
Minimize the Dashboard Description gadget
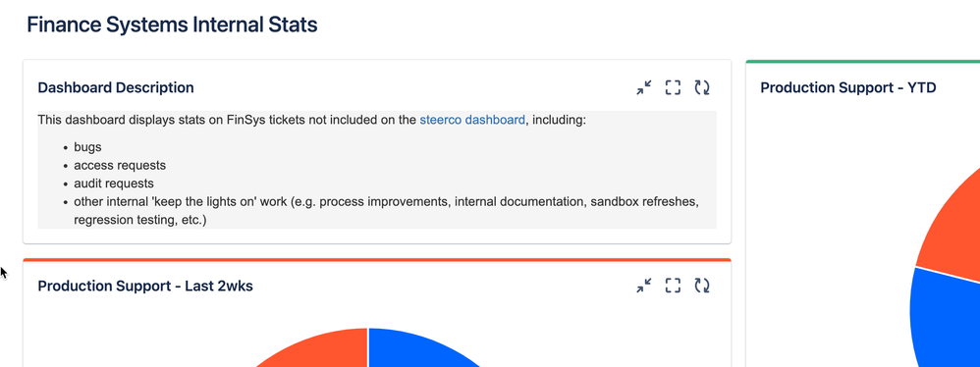click(x=644, y=87)
